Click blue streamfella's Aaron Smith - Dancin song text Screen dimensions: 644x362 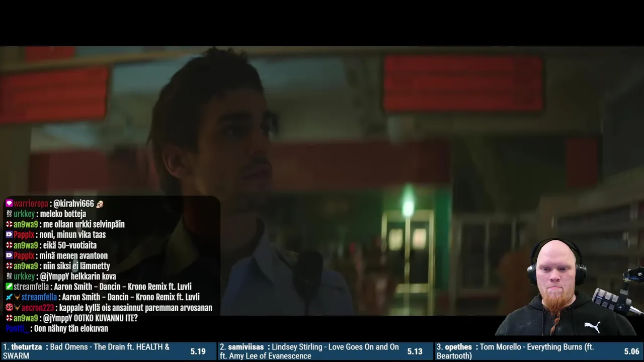pyautogui.click(x=131, y=297)
